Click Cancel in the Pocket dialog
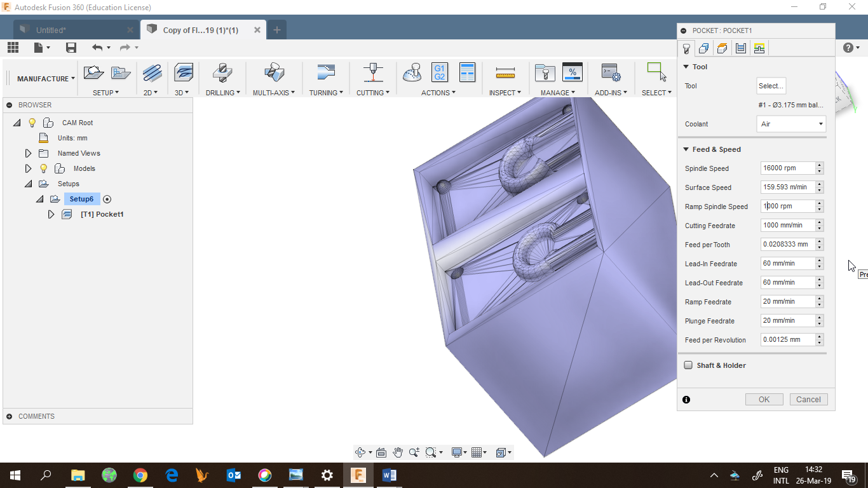The image size is (868, 488). pyautogui.click(x=808, y=400)
